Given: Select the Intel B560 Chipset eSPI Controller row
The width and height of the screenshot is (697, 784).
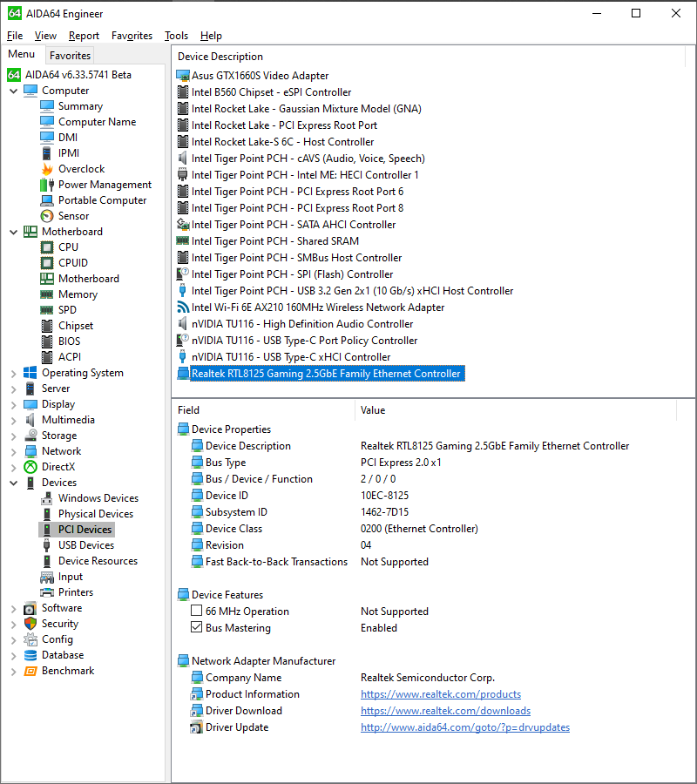Looking at the screenshot, I should click(x=271, y=92).
